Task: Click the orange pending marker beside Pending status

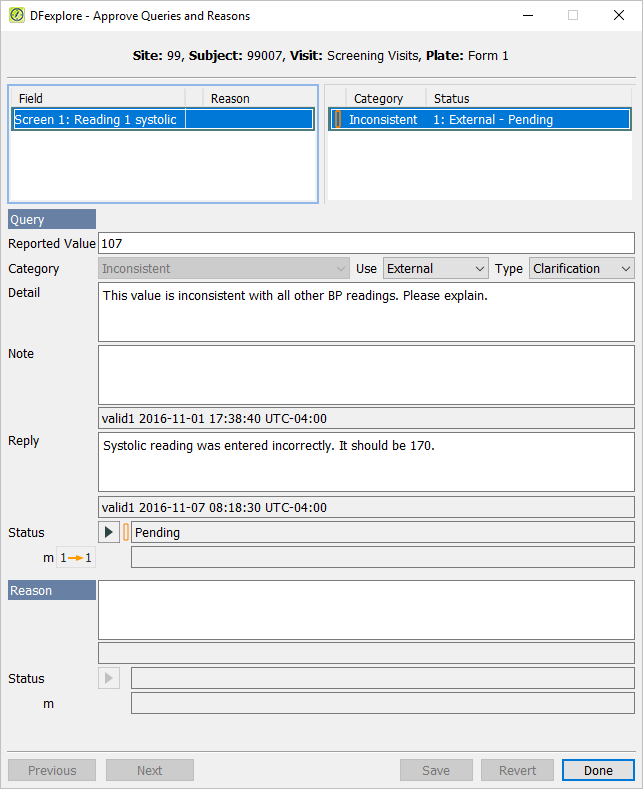Action: (126, 532)
